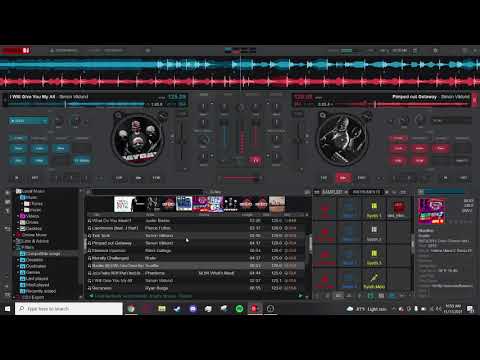Trigger the Synth 1 sampler pad
Screen dimensions: 480x360
click(x=374, y=209)
